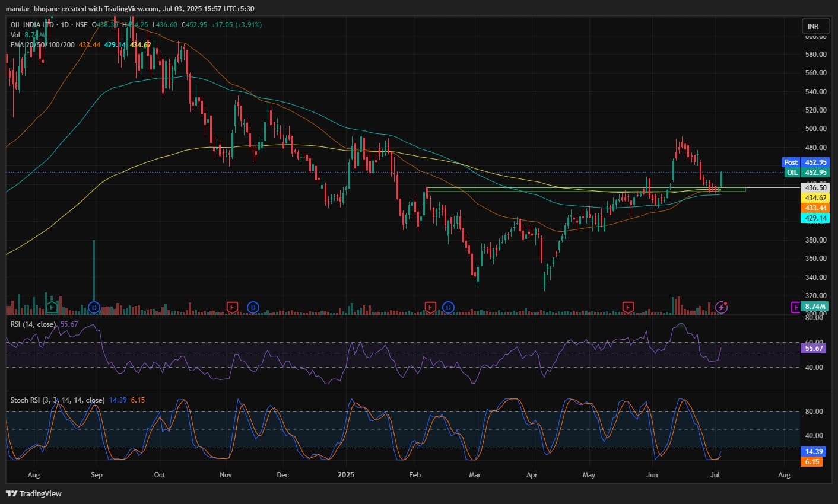Click the 540.00 price axis label
The image size is (838, 504).
(x=815, y=91)
